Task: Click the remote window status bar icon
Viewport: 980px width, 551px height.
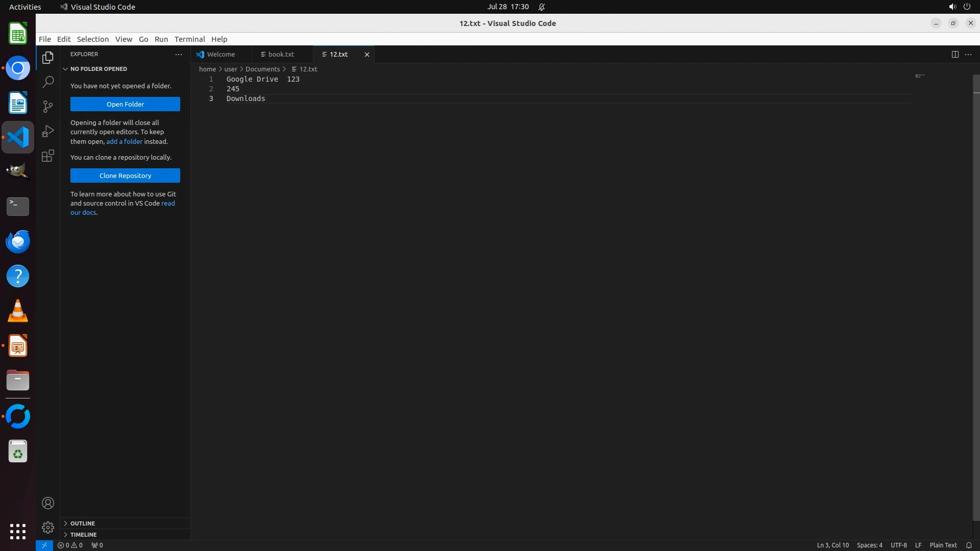Action: pyautogui.click(x=44, y=545)
